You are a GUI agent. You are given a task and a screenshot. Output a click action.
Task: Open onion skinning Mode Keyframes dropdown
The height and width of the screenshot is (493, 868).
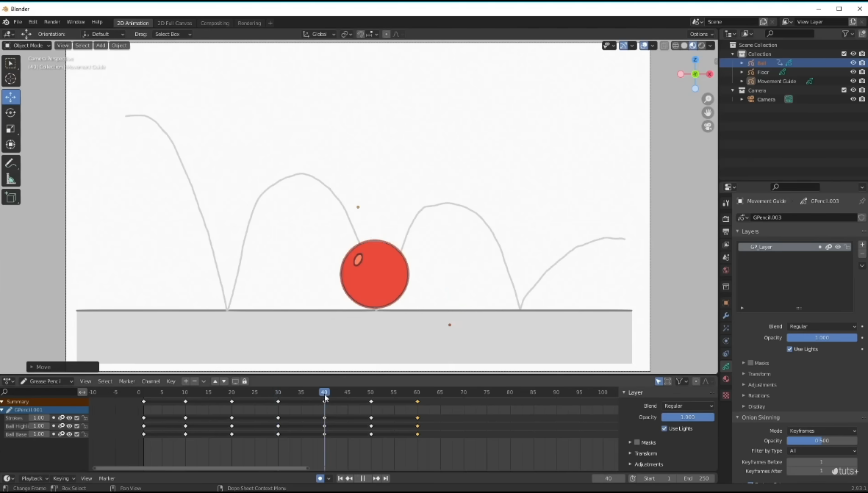click(822, 431)
